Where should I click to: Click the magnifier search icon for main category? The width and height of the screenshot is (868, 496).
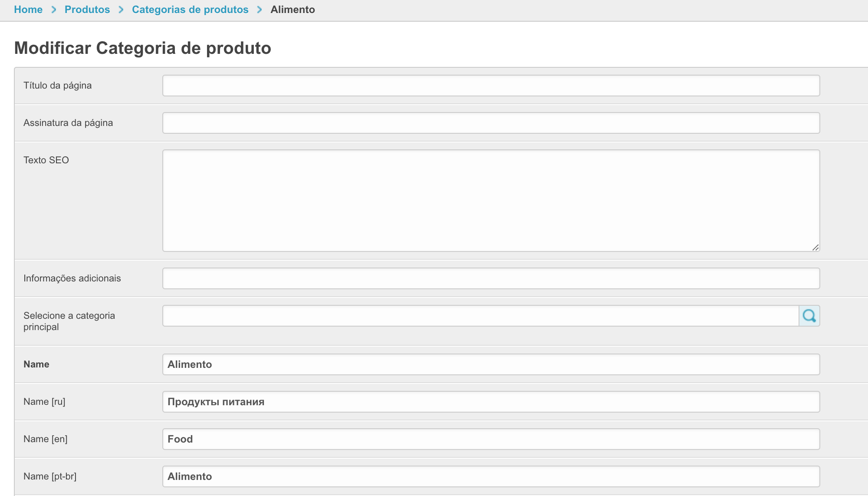coord(809,316)
